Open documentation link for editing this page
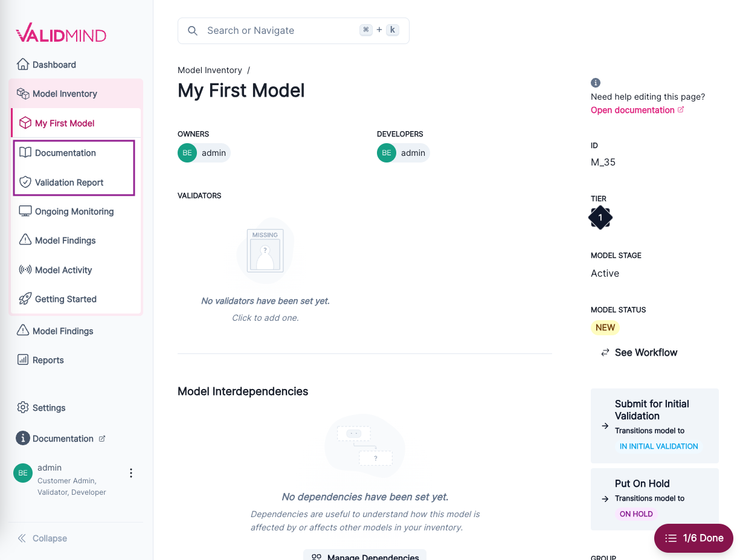This screenshot has height=560, width=740. coord(632,110)
